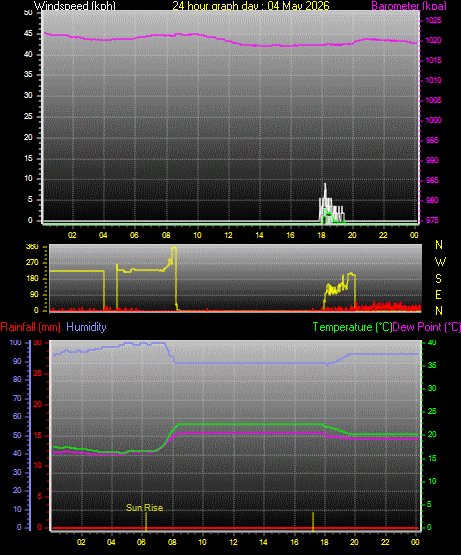Click the "E" compass direction label
This screenshot has width=461, height=555.
pyautogui.click(x=438, y=294)
